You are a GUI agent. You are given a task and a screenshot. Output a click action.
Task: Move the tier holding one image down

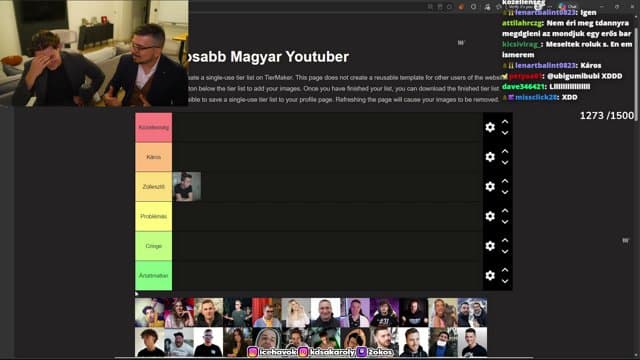click(505, 192)
